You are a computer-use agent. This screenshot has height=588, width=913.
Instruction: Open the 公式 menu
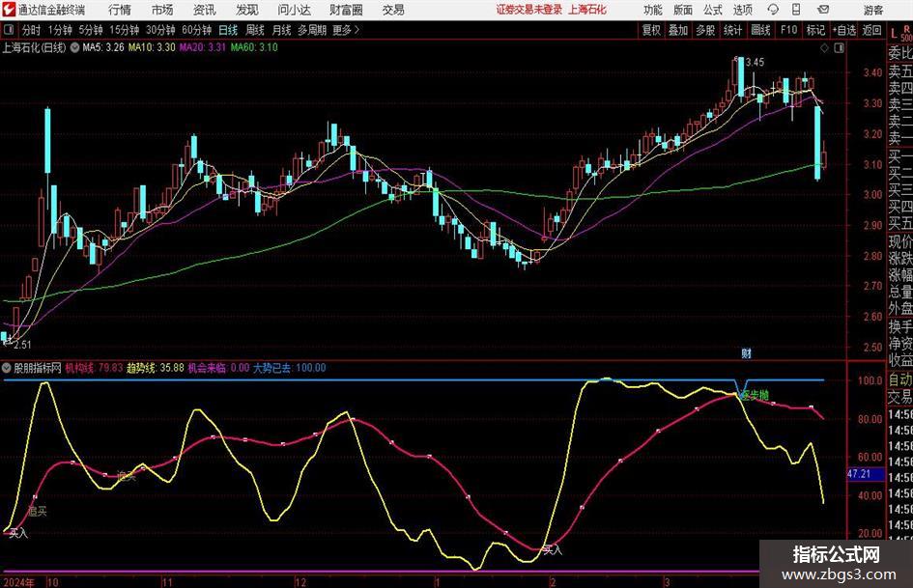tap(712, 10)
